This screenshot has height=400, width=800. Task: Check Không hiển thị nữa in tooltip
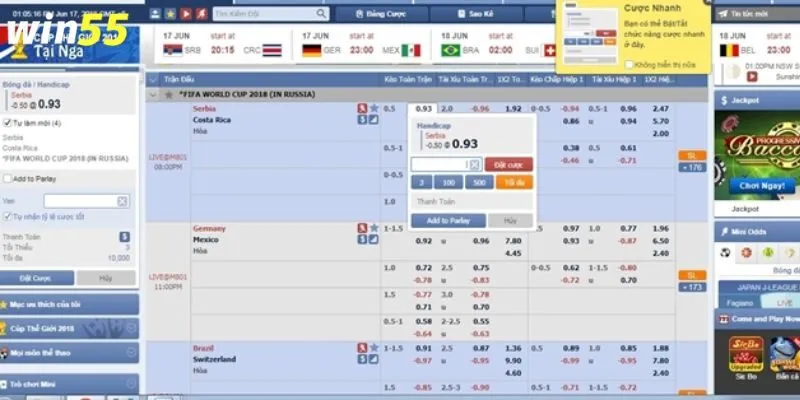629,65
